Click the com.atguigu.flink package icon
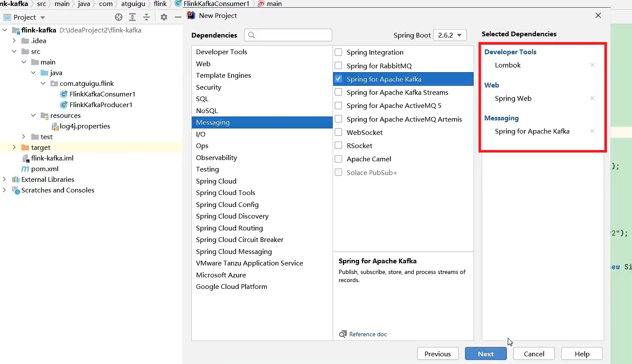The image size is (632, 364). coord(54,83)
